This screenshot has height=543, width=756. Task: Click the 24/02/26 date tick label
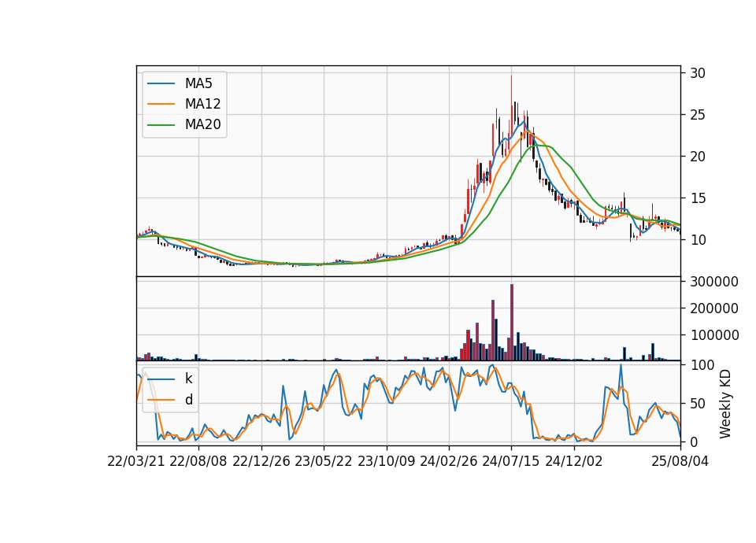coord(448,461)
